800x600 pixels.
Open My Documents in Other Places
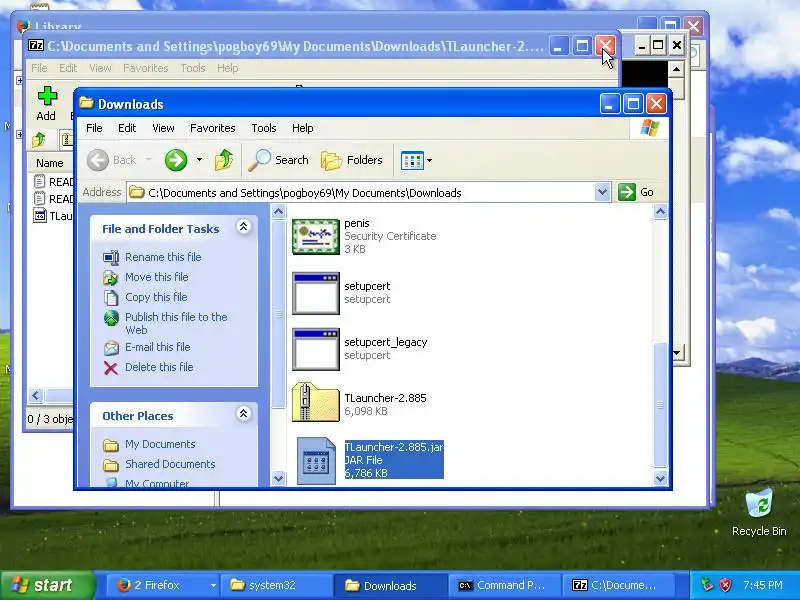coord(160,444)
